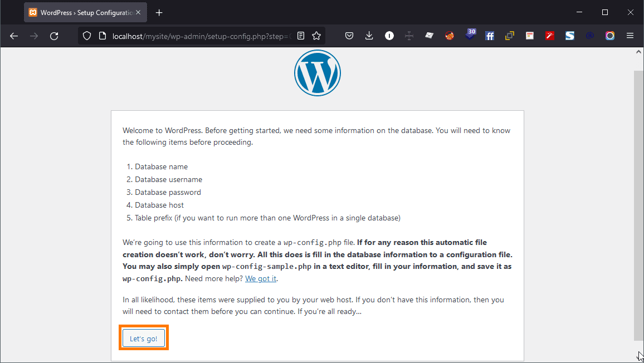Click the WordPress logo
Screen dimensions: 644x363
click(x=318, y=73)
